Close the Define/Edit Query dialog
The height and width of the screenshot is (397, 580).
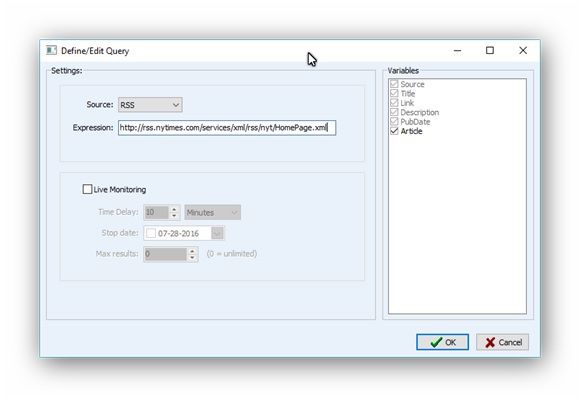(523, 50)
